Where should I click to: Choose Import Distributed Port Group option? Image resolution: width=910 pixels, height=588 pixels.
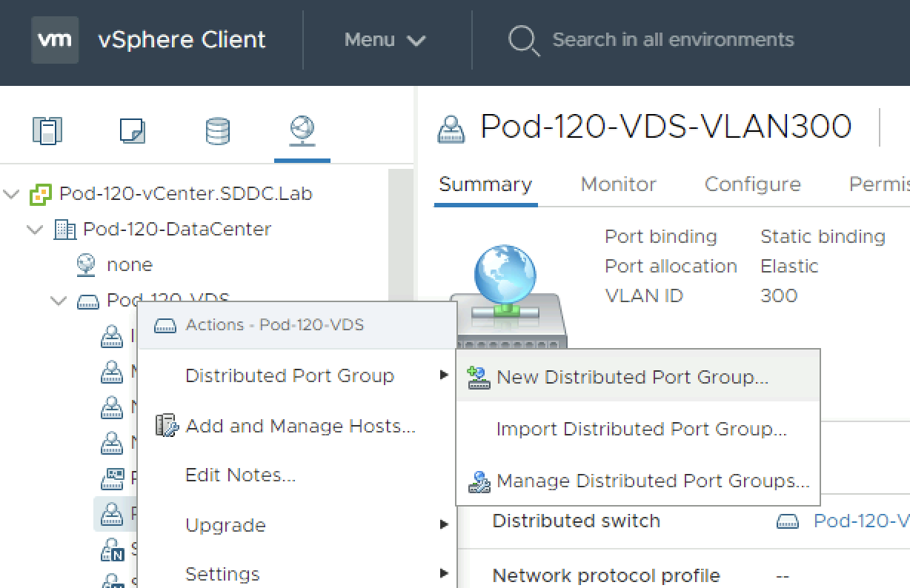click(x=641, y=429)
